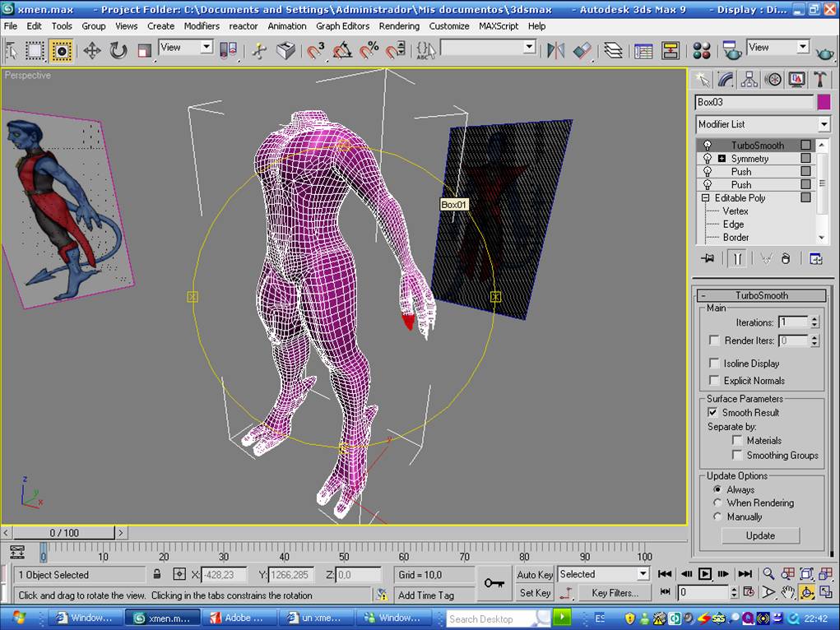Enable Separate by Smoothing Groups
Screen dimensions: 840x630
pyautogui.click(x=737, y=456)
